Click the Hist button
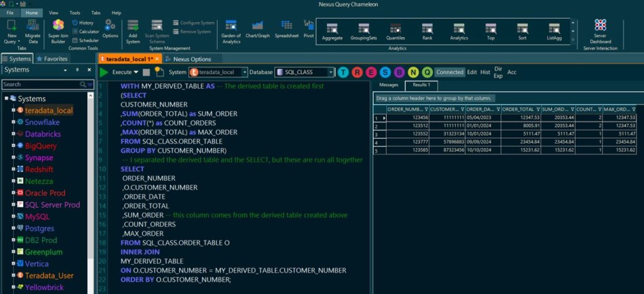 (486, 72)
